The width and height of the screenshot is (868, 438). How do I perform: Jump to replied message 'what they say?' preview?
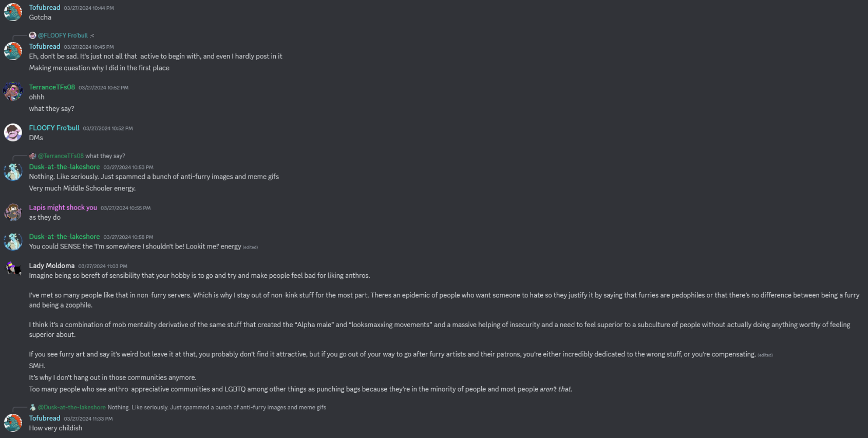click(x=105, y=156)
